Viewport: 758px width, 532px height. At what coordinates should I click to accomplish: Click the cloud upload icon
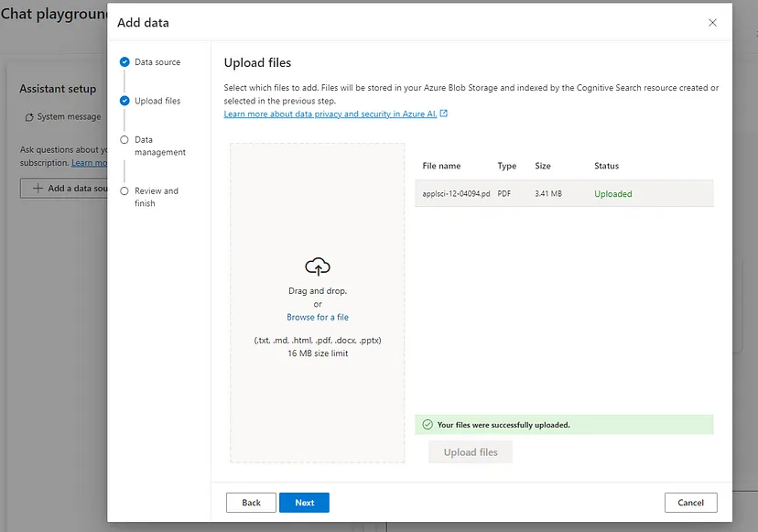(x=318, y=266)
